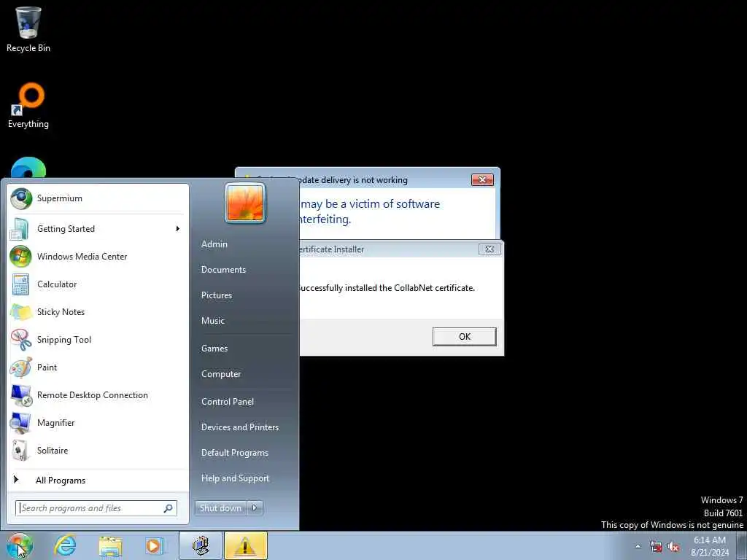Launch Windows Media Center
The height and width of the screenshot is (560, 747).
97,257
